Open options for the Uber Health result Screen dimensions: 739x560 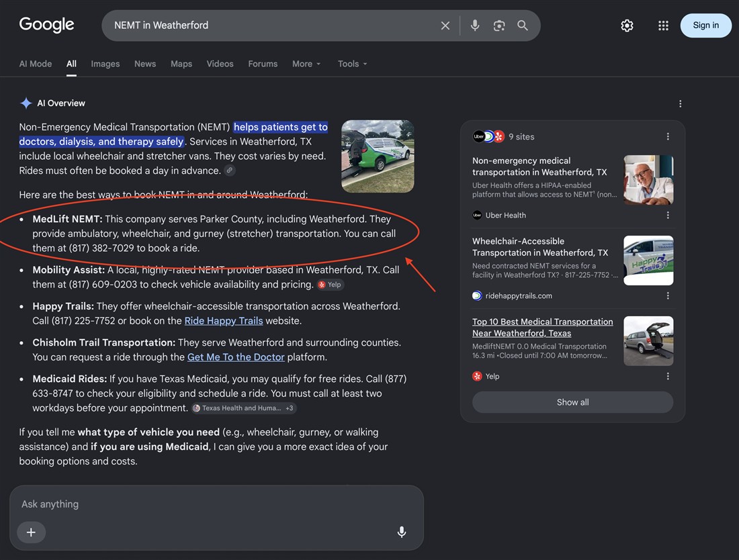(x=667, y=216)
